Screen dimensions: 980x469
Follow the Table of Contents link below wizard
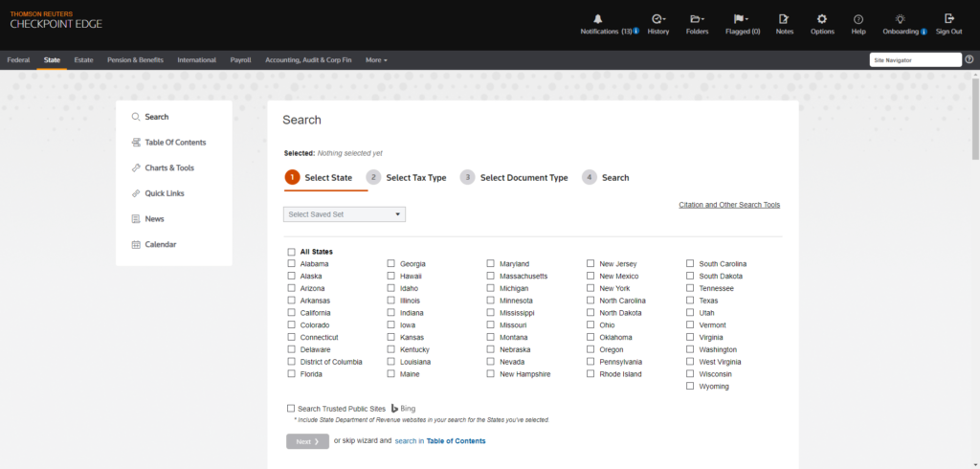(456, 441)
